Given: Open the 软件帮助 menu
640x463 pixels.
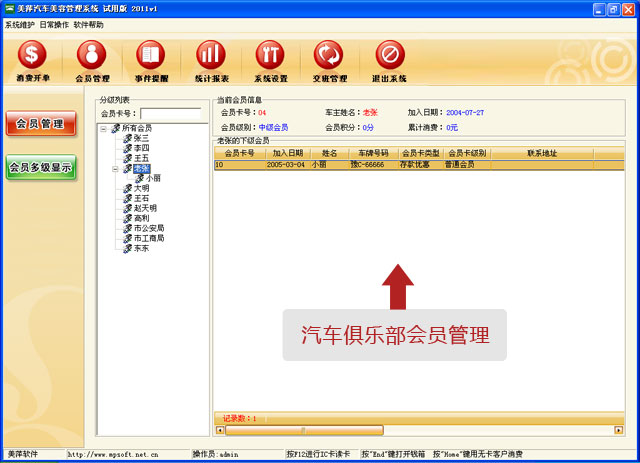Looking at the screenshot, I should click(88, 24).
